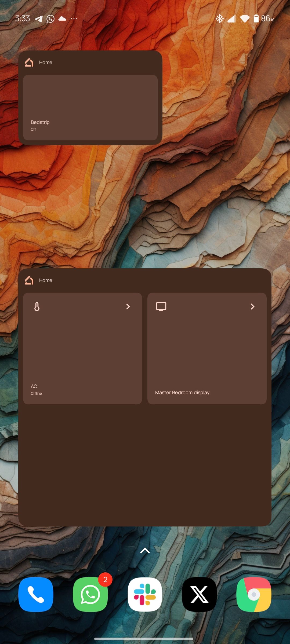Viewport: 290px width, 644px height.
Task: Tap Google Home logo above Bedstrip tile
Action: [29, 63]
